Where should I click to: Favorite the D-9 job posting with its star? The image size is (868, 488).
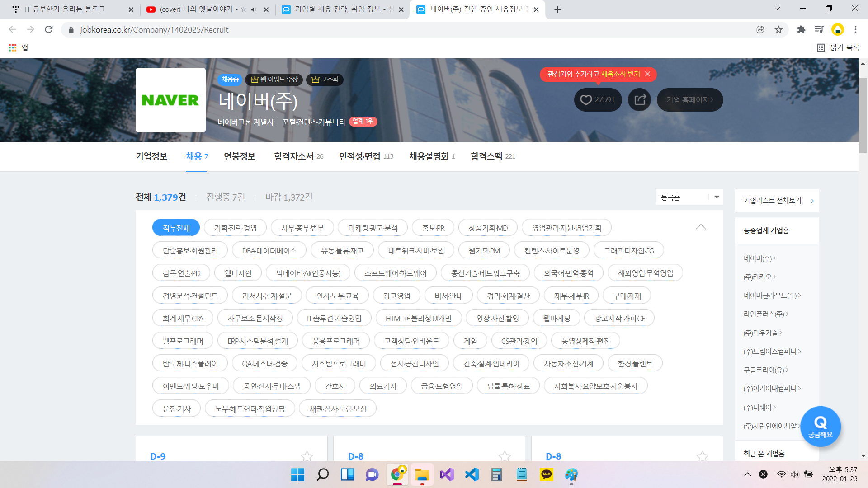click(307, 456)
